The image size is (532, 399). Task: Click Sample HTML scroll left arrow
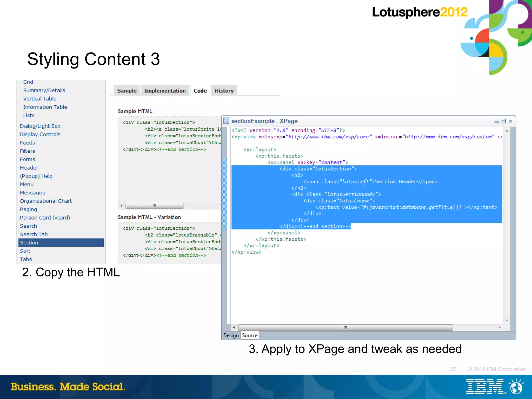[x=122, y=206]
